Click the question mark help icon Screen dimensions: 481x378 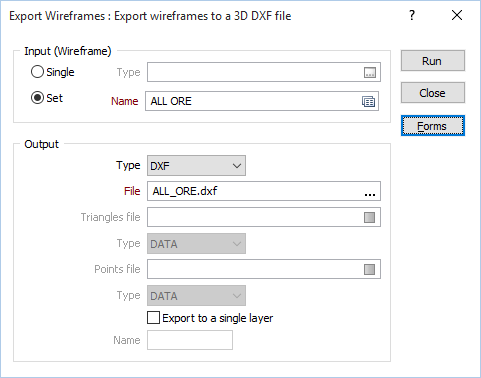coord(412,15)
